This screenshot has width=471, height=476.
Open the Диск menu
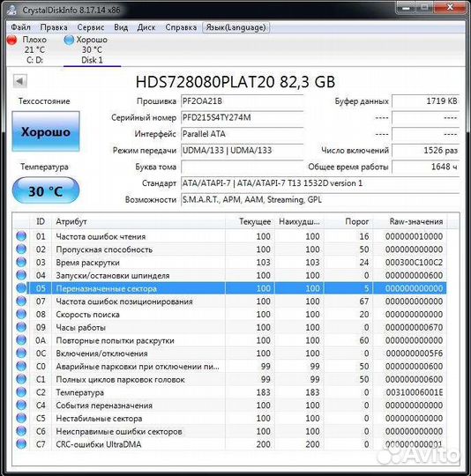point(146,27)
